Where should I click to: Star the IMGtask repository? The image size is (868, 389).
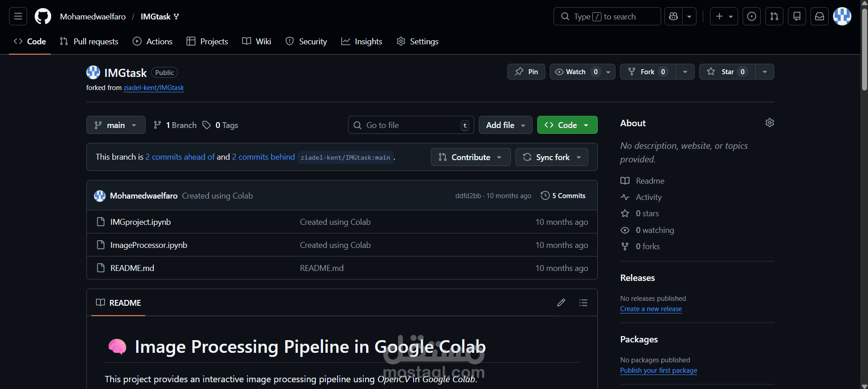click(x=727, y=72)
